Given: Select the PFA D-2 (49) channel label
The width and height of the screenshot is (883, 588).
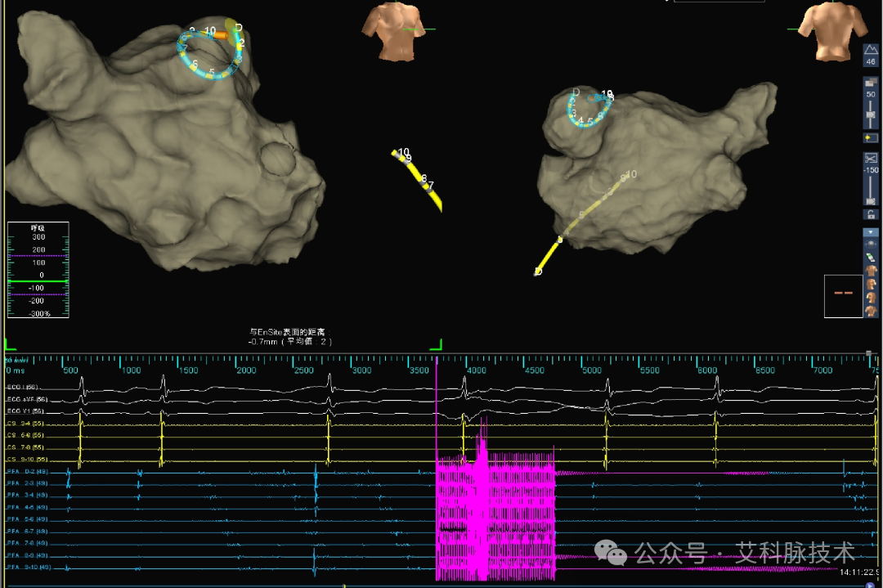Looking at the screenshot, I should pos(27,471).
